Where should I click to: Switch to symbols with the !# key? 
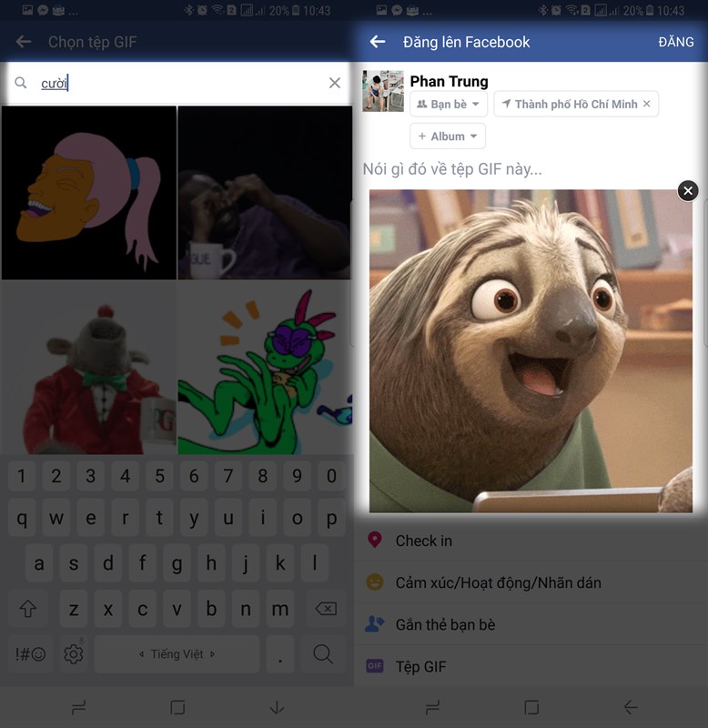point(30,653)
